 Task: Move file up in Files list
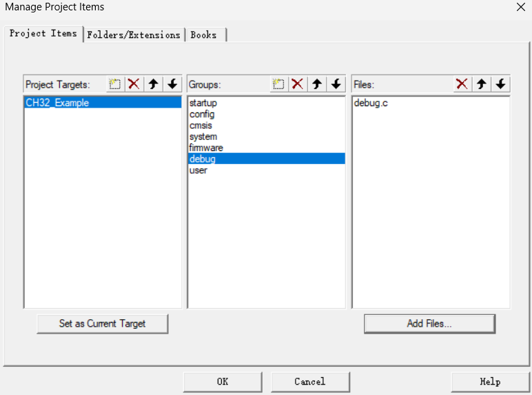coord(482,84)
